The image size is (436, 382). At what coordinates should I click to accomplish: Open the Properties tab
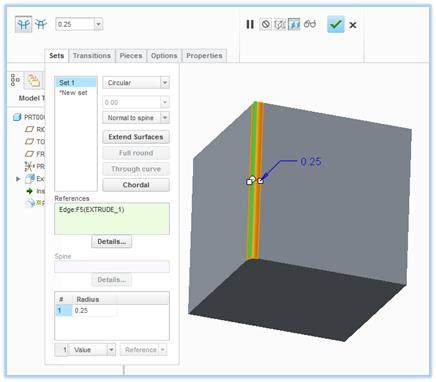pos(204,56)
